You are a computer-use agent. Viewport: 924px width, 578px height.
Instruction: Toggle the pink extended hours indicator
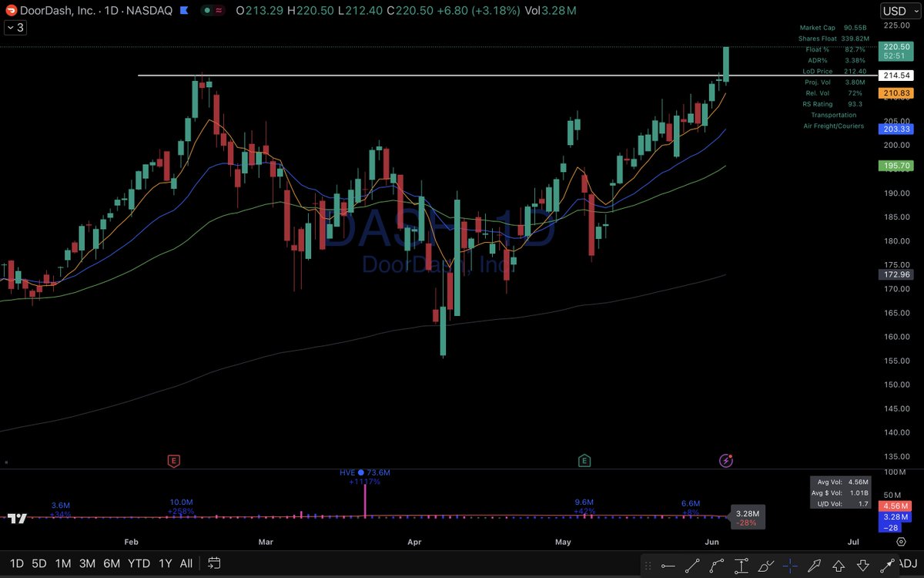click(219, 12)
